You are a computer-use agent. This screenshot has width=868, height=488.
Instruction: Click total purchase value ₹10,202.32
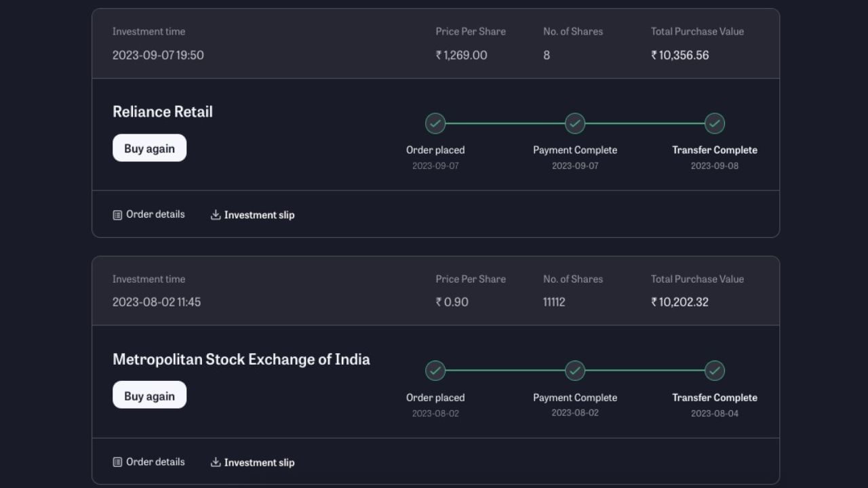click(679, 302)
